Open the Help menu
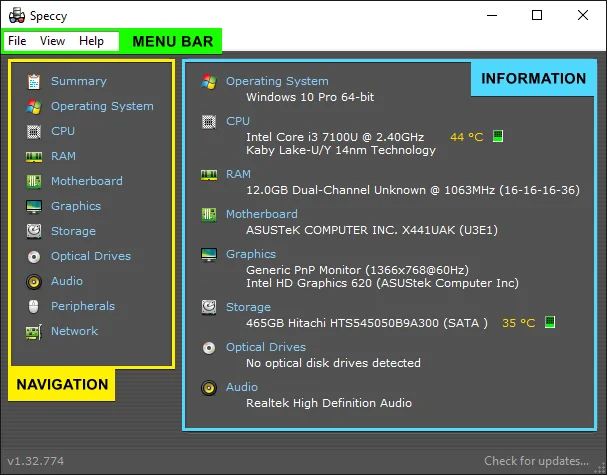This screenshot has height=475, width=607. pyautogui.click(x=91, y=41)
